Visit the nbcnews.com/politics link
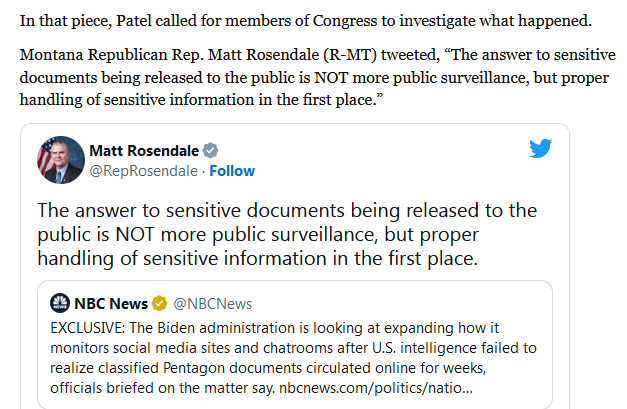This screenshot has height=409, width=627. (x=376, y=388)
